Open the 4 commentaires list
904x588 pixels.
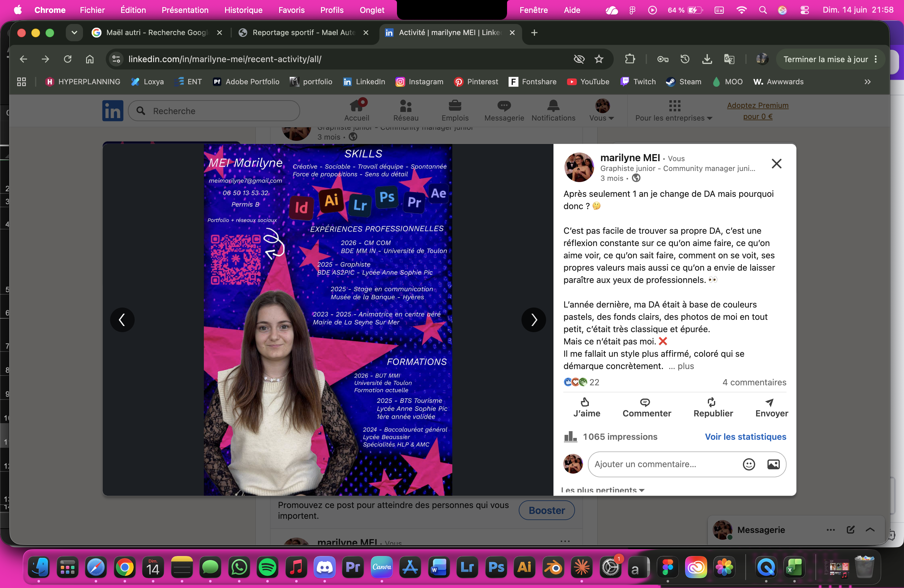(x=754, y=382)
